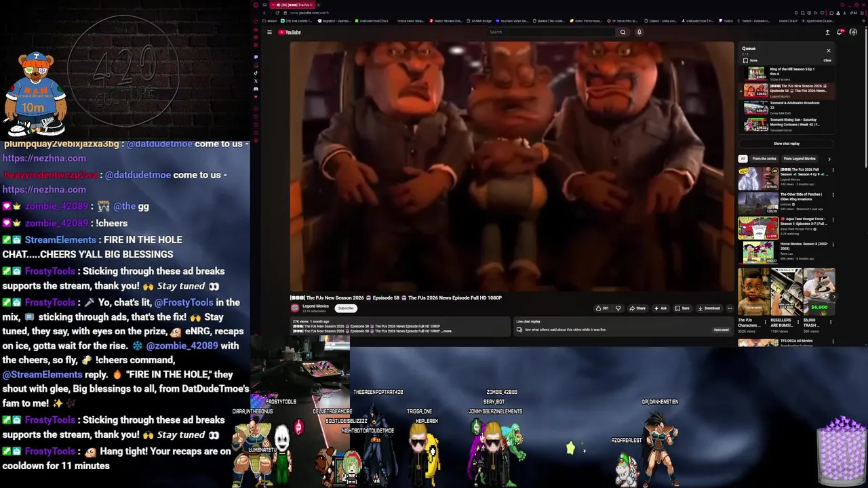Open the SAMMI Bridge bookmark

(x=477, y=21)
